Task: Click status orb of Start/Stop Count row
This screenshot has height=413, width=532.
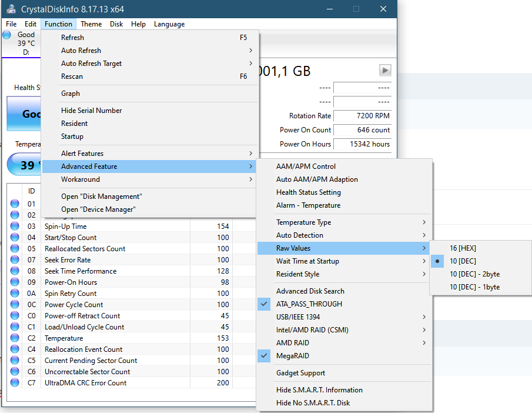Action: click(x=15, y=238)
